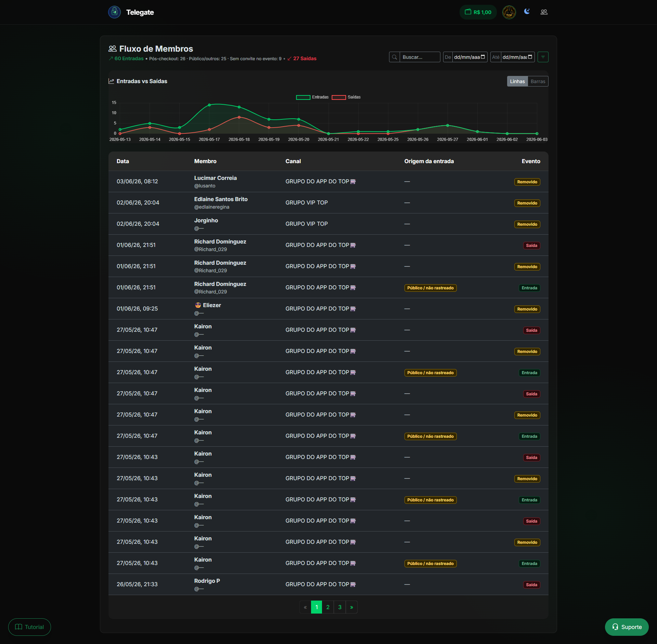
Task: Open the 'Até' end date field
Action: [x=517, y=57]
